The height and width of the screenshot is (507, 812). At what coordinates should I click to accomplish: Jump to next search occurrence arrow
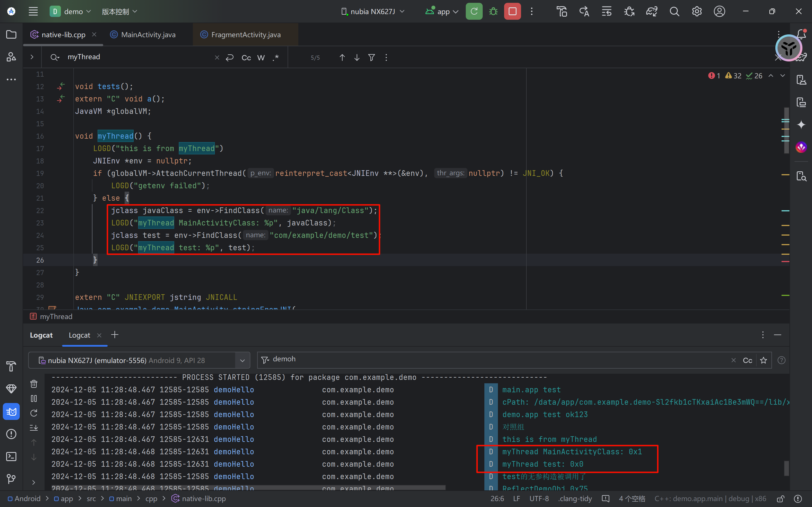coord(357,58)
